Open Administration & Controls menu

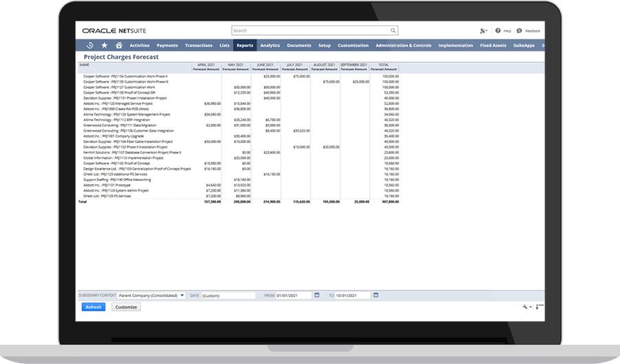point(403,45)
